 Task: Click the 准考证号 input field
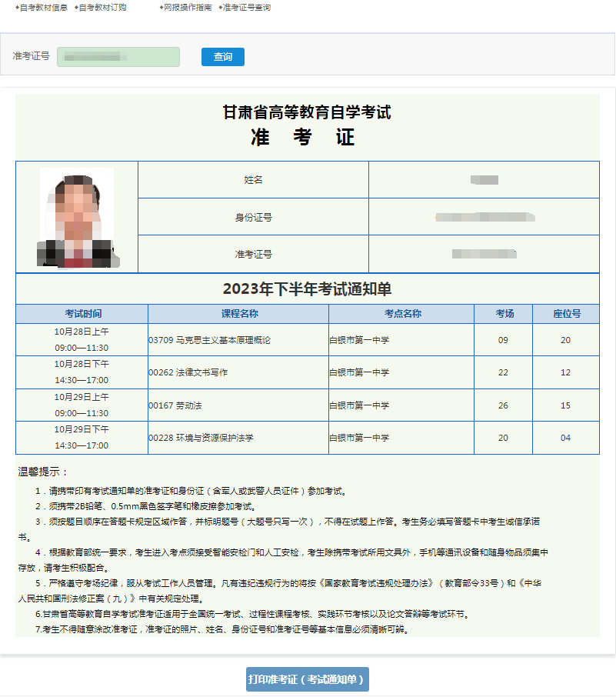click(x=118, y=57)
